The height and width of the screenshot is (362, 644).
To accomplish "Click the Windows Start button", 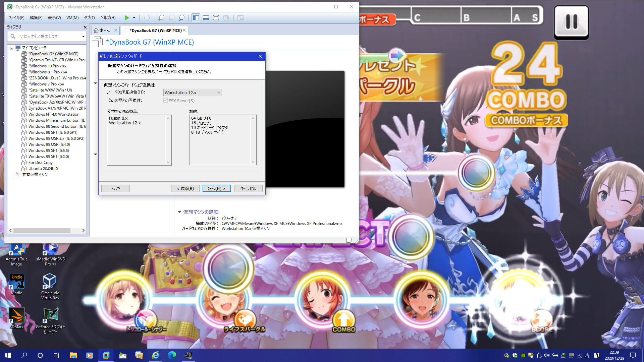I will 8,355.
